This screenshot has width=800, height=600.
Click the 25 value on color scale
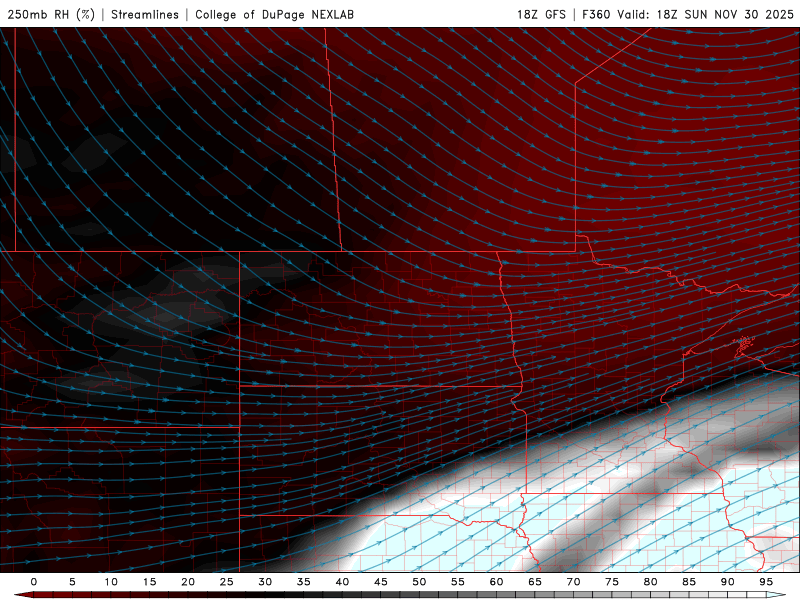(x=227, y=582)
